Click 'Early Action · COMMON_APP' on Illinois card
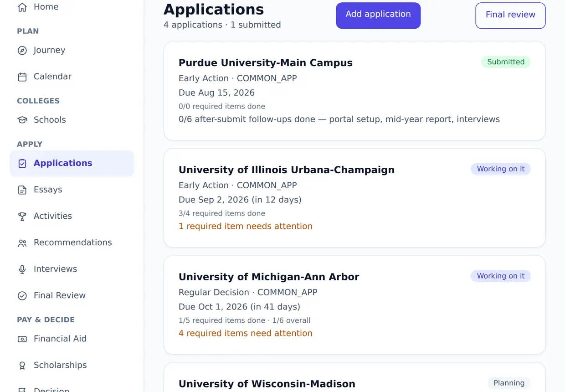Screen dimensions: 565x392 (238, 186)
